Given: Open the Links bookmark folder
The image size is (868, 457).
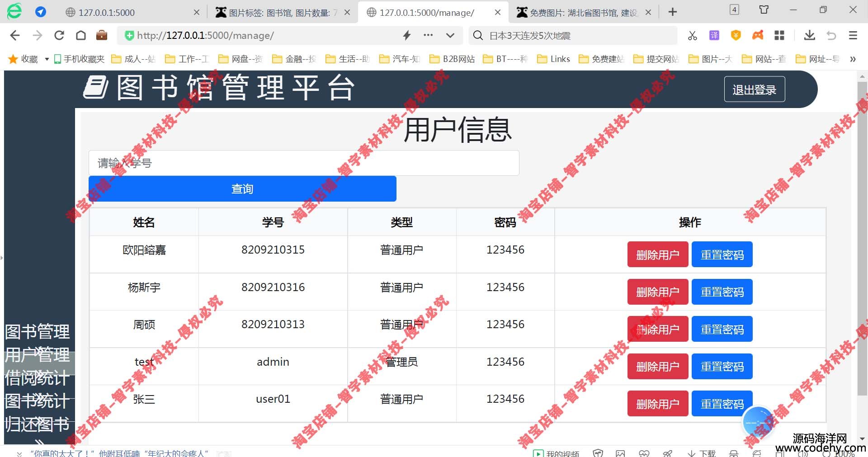Looking at the screenshot, I should click(x=554, y=59).
